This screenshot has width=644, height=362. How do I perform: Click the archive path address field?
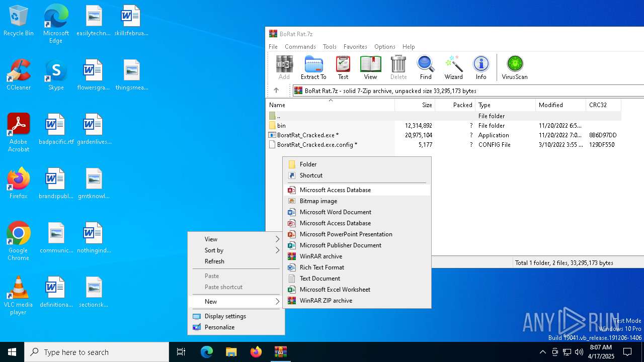pyautogui.click(x=468, y=90)
